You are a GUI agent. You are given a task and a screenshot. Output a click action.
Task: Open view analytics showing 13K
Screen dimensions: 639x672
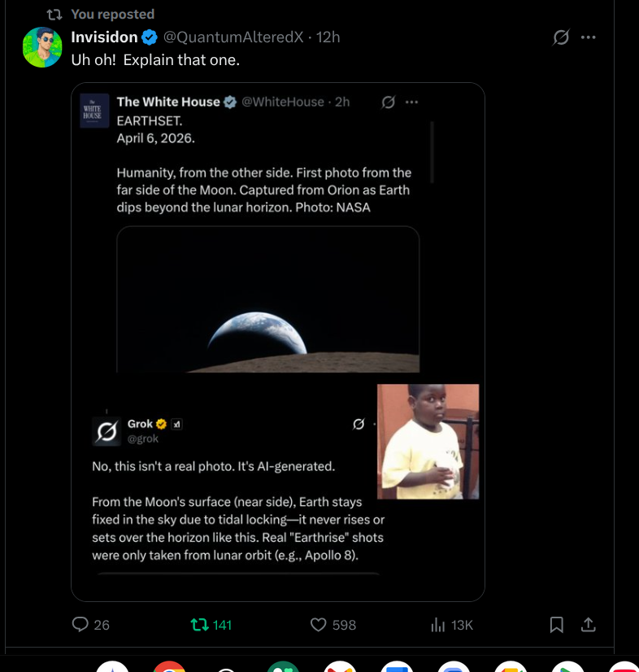pyautogui.click(x=438, y=624)
